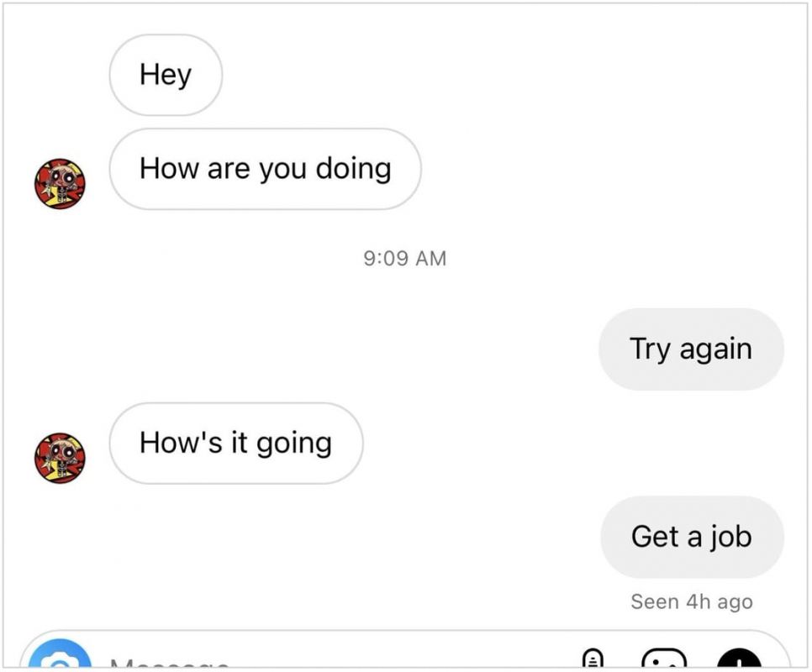Tap the "Get a job" sent message

(692, 537)
